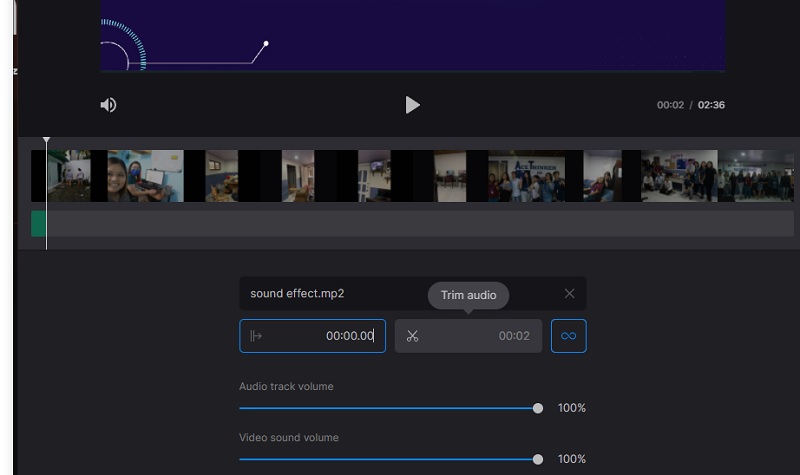Click the empty audio track area
Viewport: 800px width, 475px height.
(x=400, y=223)
